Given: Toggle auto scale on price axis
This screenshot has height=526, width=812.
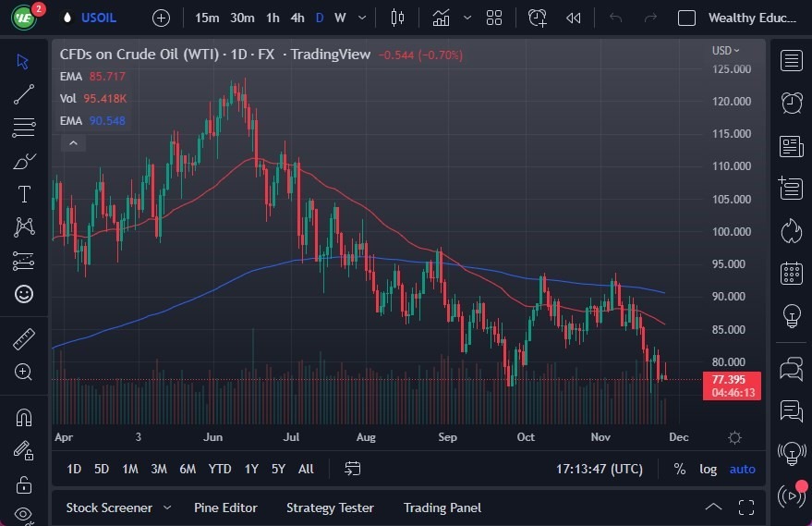Looking at the screenshot, I should point(742,469).
